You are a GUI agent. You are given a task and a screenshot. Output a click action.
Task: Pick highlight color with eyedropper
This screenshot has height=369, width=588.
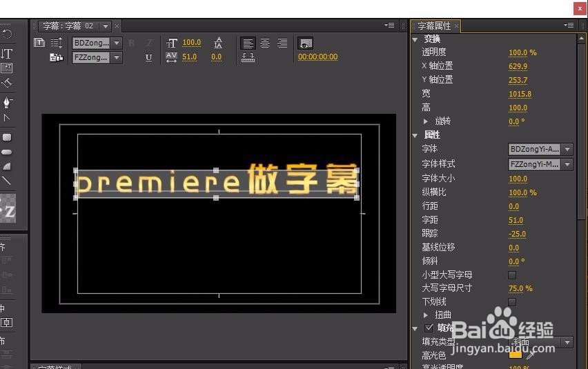click(531, 355)
